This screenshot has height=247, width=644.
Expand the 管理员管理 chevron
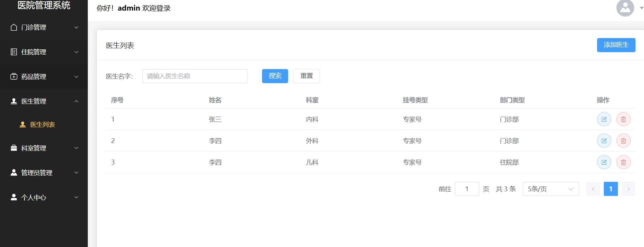pos(76,173)
